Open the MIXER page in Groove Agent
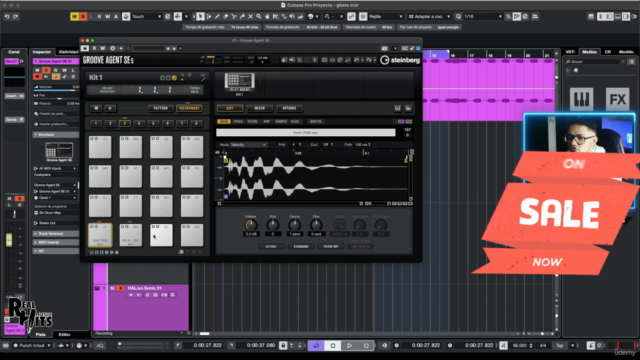Viewport: 640px width, 360px height. click(x=260, y=108)
